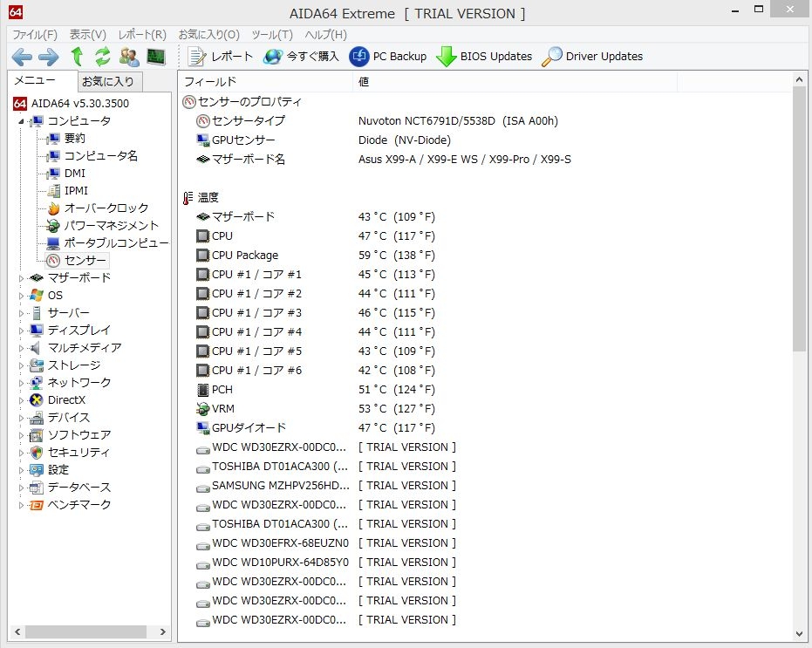The width and height of the screenshot is (812, 648).
Task: Open the ファイル(F) menu
Action: (x=35, y=35)
